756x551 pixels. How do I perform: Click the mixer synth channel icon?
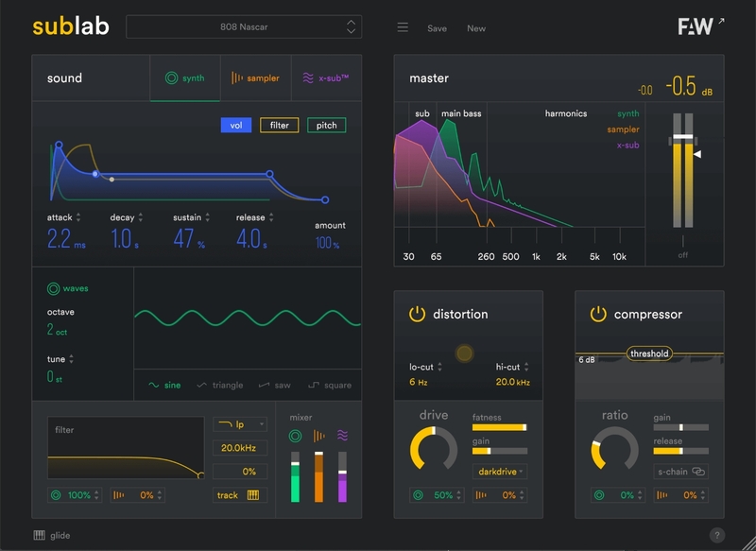point(295,437)
